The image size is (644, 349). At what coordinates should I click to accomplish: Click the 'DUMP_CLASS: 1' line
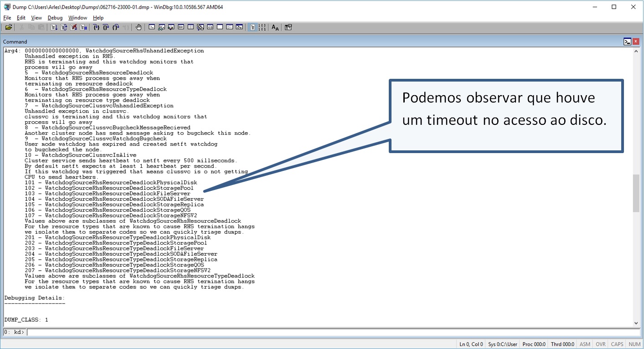coord(26,320)
